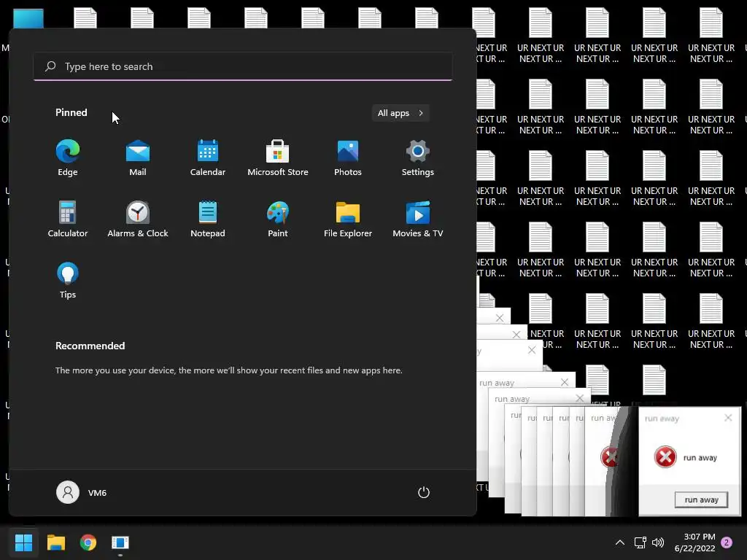Click the Power button in Start menu
747x560 pixels.
tap(424, 492)
